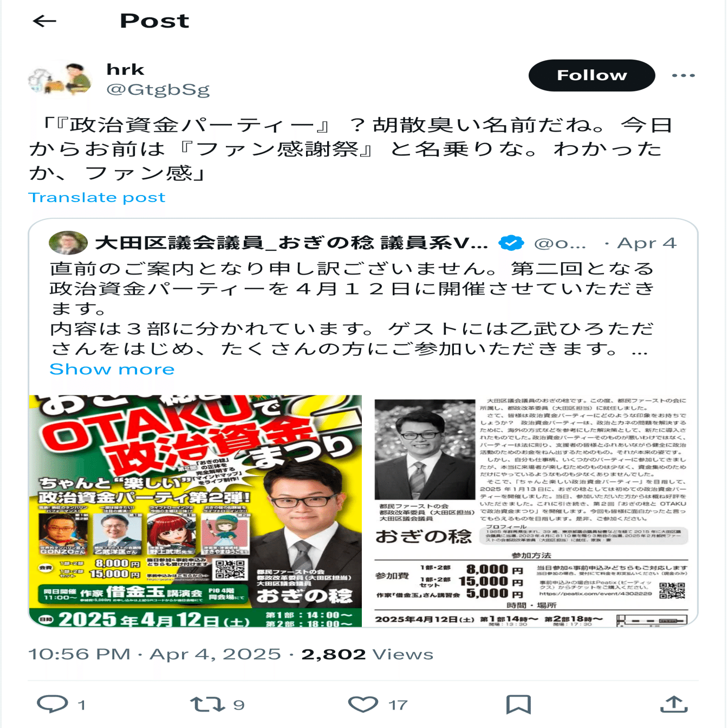Go back using the arrow icon
The image size is (728, 728).
[44, 21]
